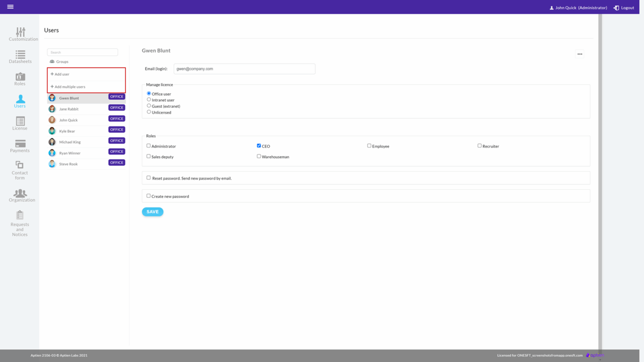Click Michael King's avatar
Viewport: 644px width, 362px height.
click(52, 142)
